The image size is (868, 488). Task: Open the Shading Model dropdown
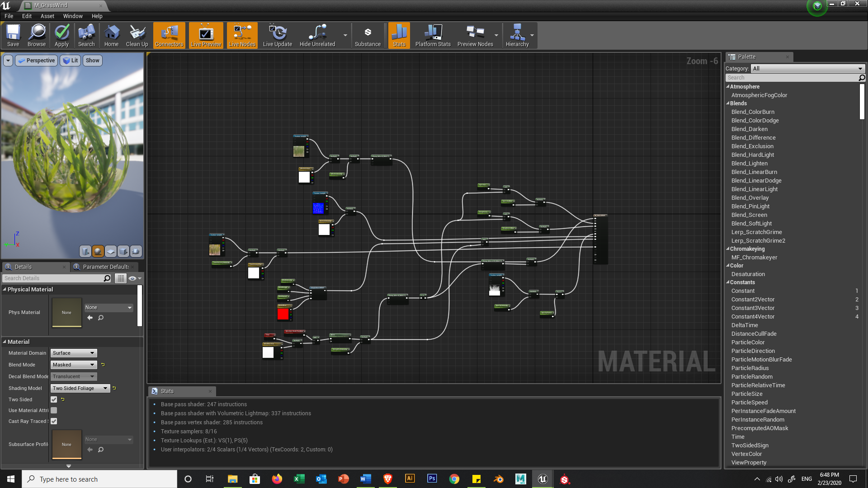pyautogui.click(x=80, y=388)
